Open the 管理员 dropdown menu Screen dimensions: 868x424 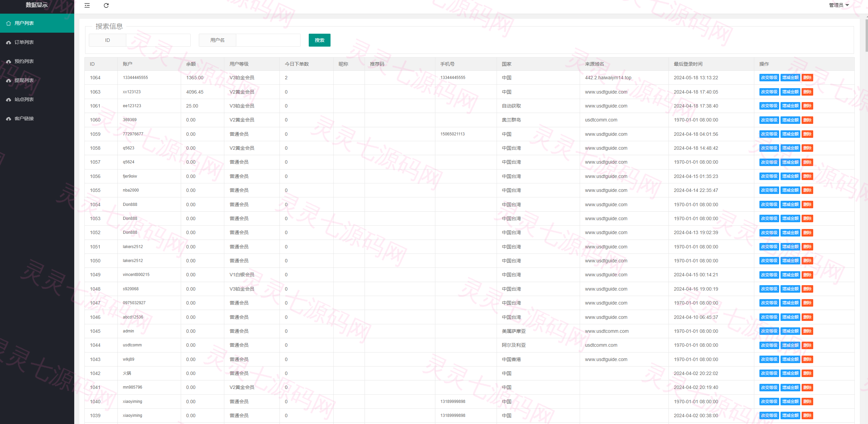click(x=839, y=5)
